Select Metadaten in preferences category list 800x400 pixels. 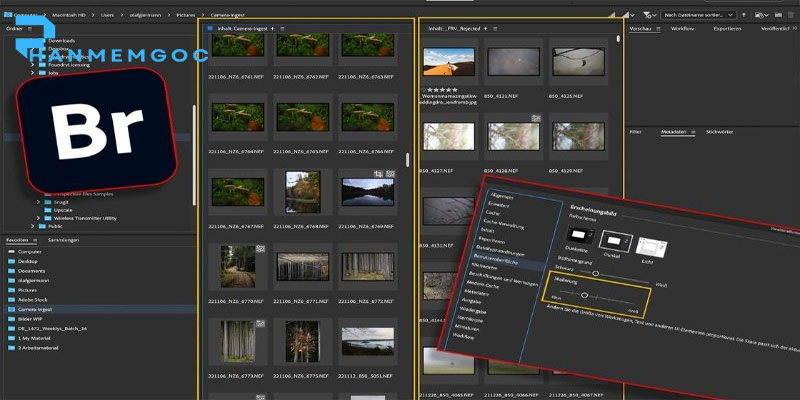pyautogui.click(x=479, y=293)
